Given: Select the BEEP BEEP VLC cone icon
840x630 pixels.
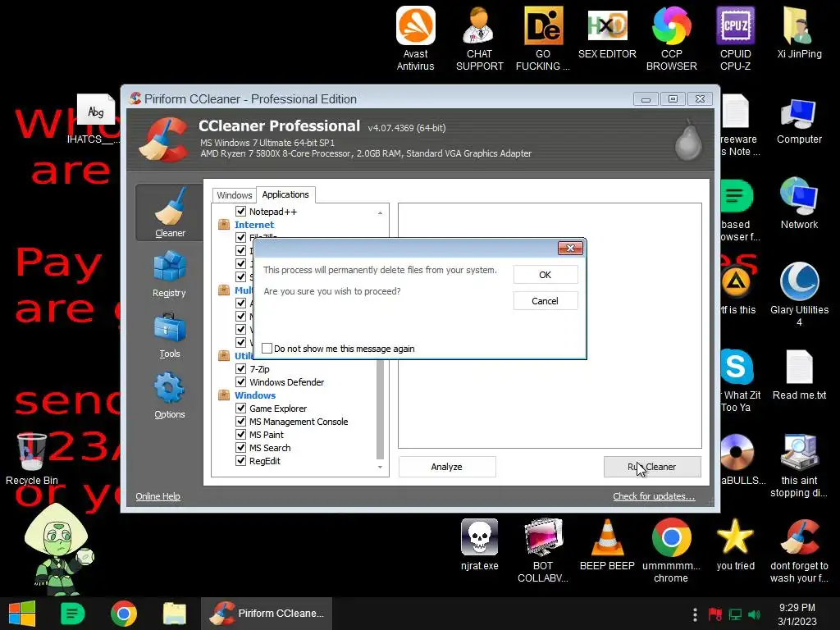Looking at the screenshot, I should pos(607,544).
